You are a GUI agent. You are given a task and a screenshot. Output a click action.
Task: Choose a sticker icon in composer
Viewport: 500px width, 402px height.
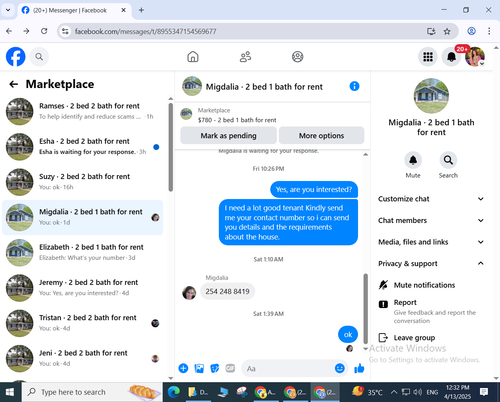(x=215, y=368)
